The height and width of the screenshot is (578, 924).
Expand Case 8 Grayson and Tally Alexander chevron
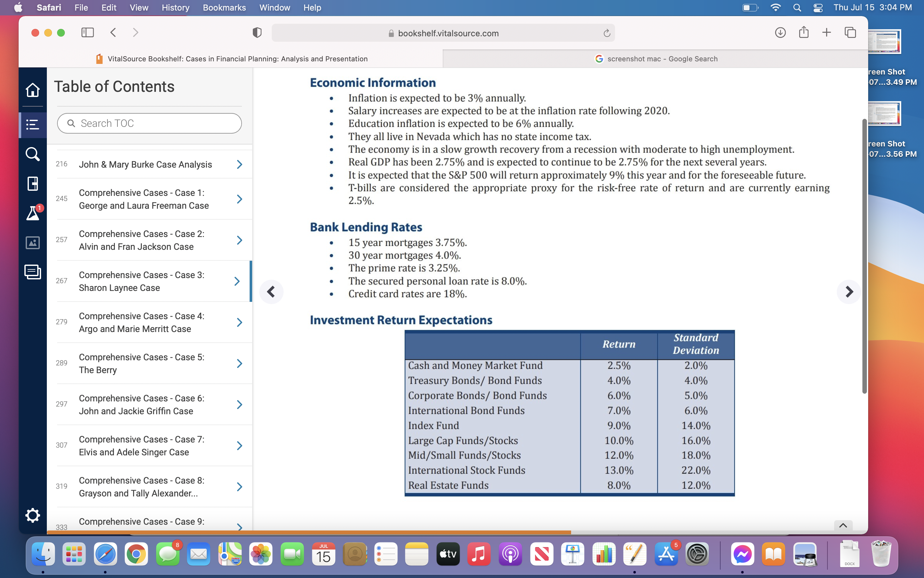[239, 486]
